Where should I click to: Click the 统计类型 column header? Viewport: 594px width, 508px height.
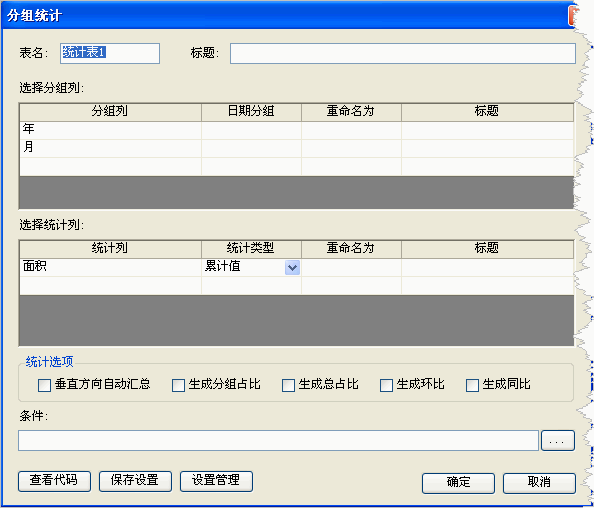(x=251, y=249)
